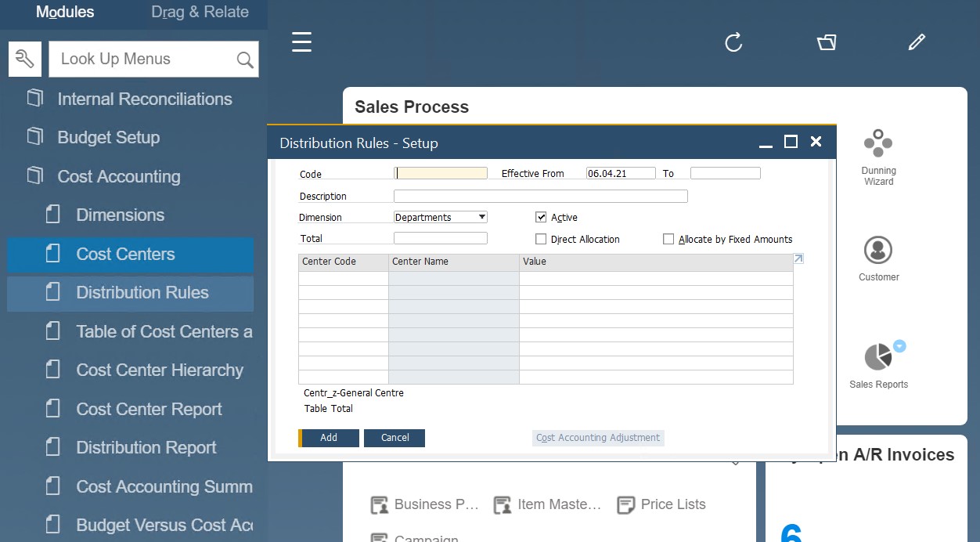The width and height of the screenshot is (980, 542).
Task: Click the wrench icon beside Look Up Menus
Action: (25, 60)
